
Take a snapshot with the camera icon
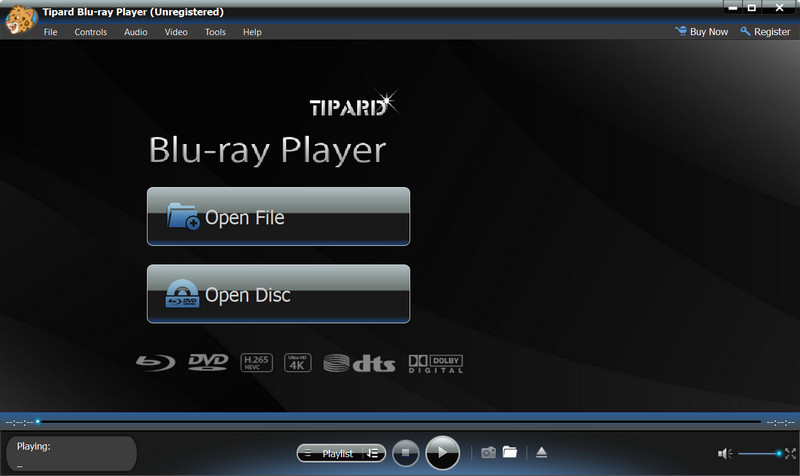pyautogui.click(x=488, y=453)
